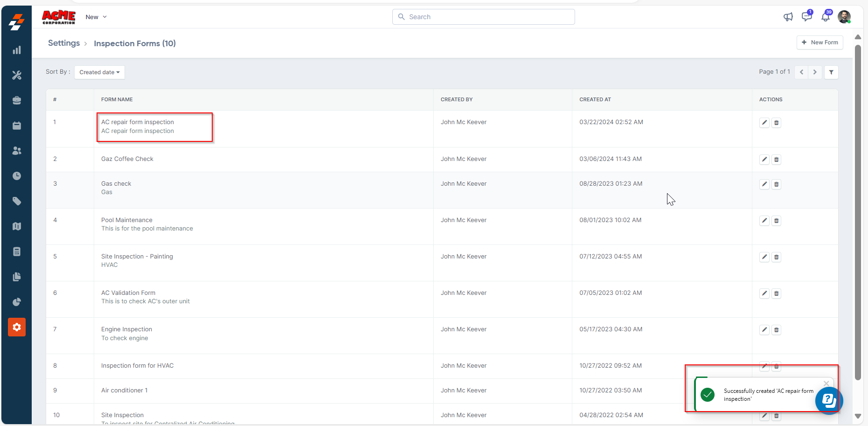
Task: Dismiss the success notification toast
Action: 826,384
